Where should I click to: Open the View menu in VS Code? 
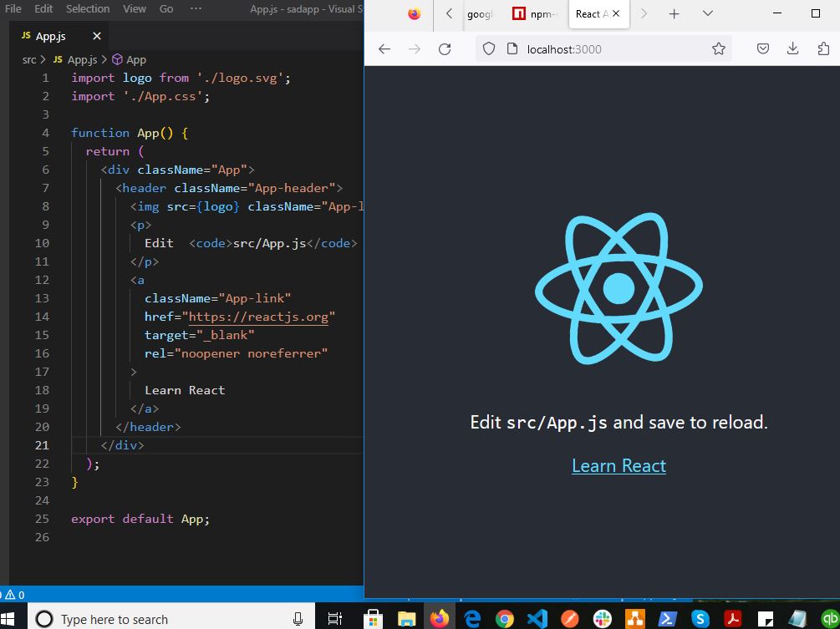[135, 9]
